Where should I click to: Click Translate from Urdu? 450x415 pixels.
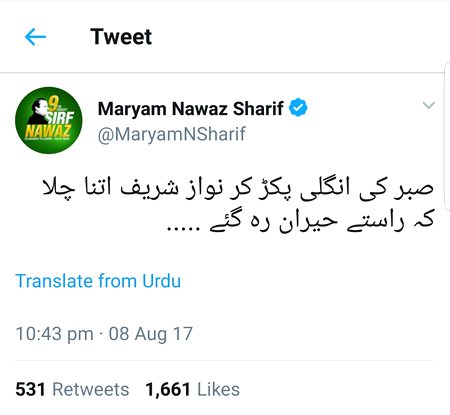98,281
